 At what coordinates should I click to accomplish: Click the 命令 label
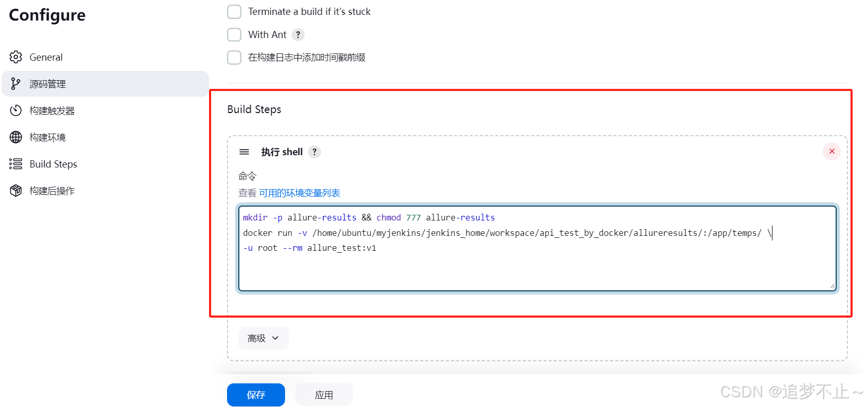pos(247,176)
